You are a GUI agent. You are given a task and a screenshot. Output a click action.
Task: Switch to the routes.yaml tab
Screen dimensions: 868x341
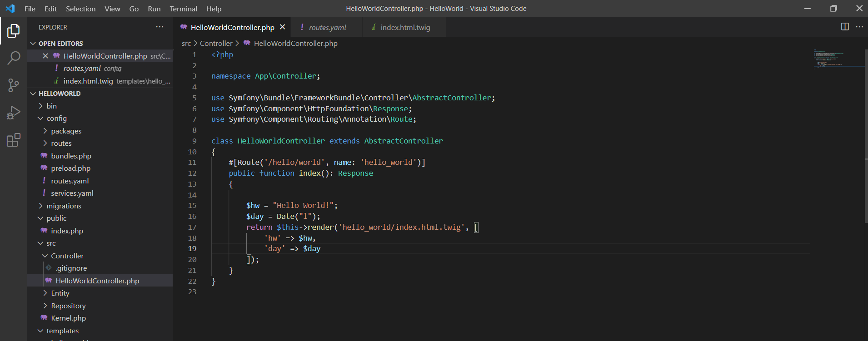pos(327,27)
